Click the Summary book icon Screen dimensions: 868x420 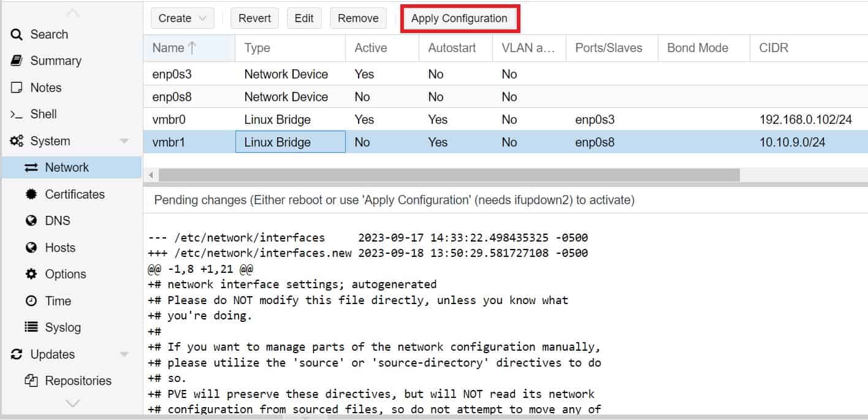click(x=17, y=61)
